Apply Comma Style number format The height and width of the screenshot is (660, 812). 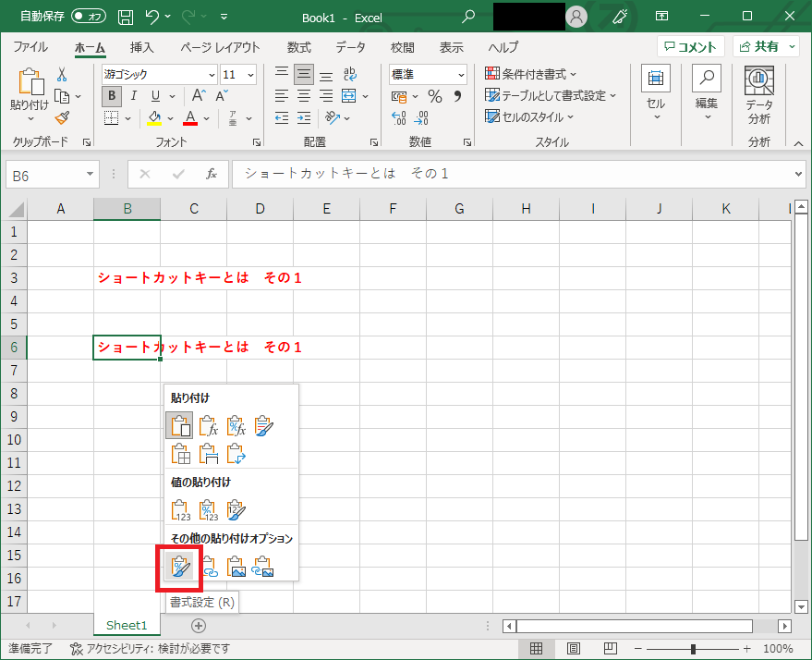point(457,96)
